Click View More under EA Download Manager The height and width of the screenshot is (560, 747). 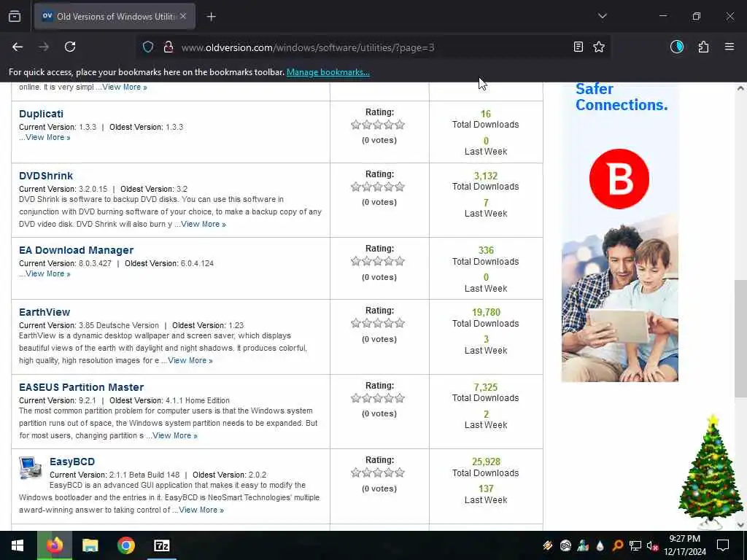(x=47, y=273)
